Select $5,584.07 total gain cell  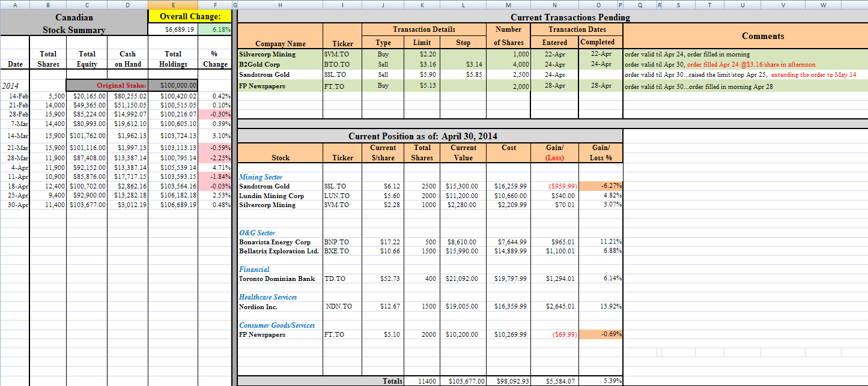point(554,381)
